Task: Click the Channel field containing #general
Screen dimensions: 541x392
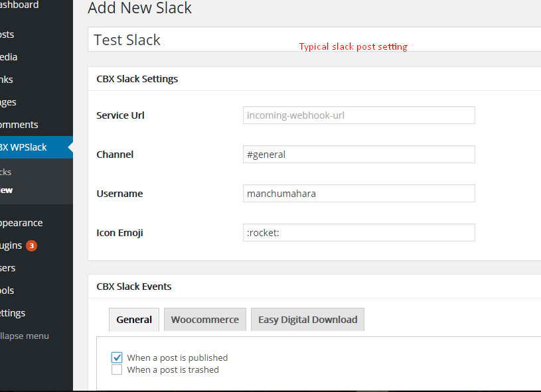Action: tap(359, 154)
